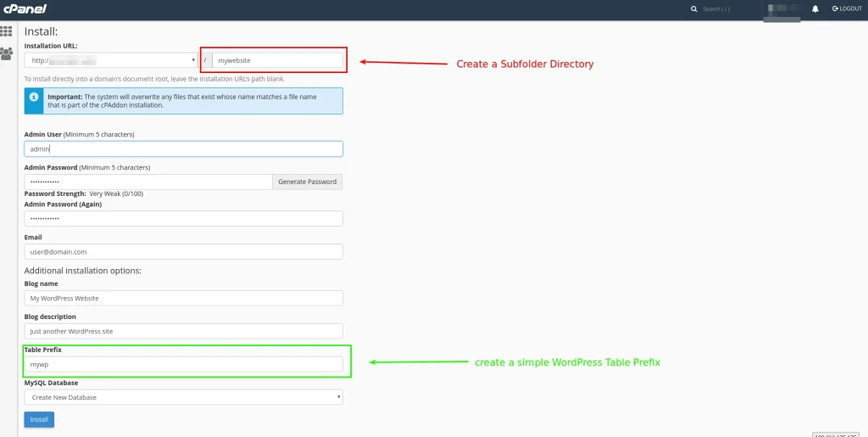Viewport: 868px width, 437px height.
Task: Open the MySQL Database dropdown
Action: click(183, 397)
